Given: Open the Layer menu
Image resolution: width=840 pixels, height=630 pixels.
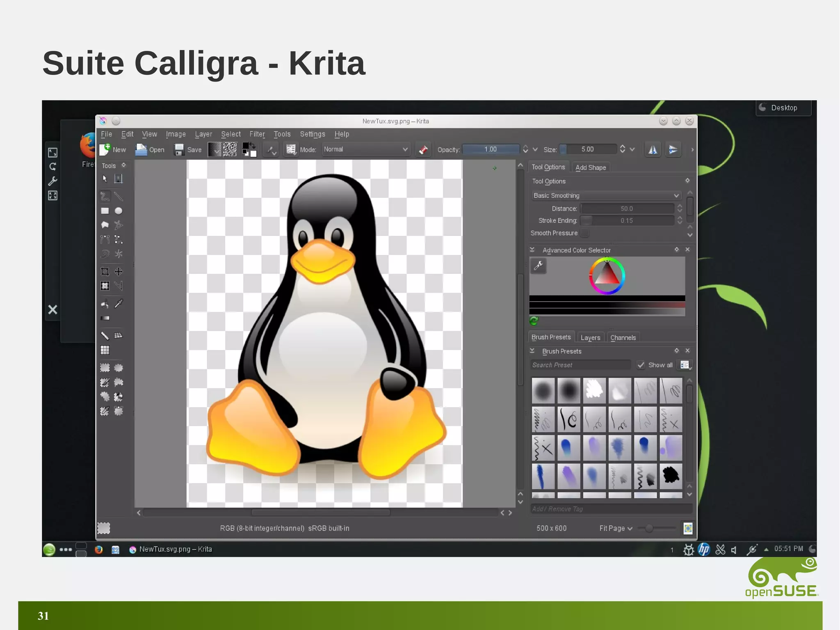Looking at the screenshot, I should pyautogui.click(x=203, y=134).
